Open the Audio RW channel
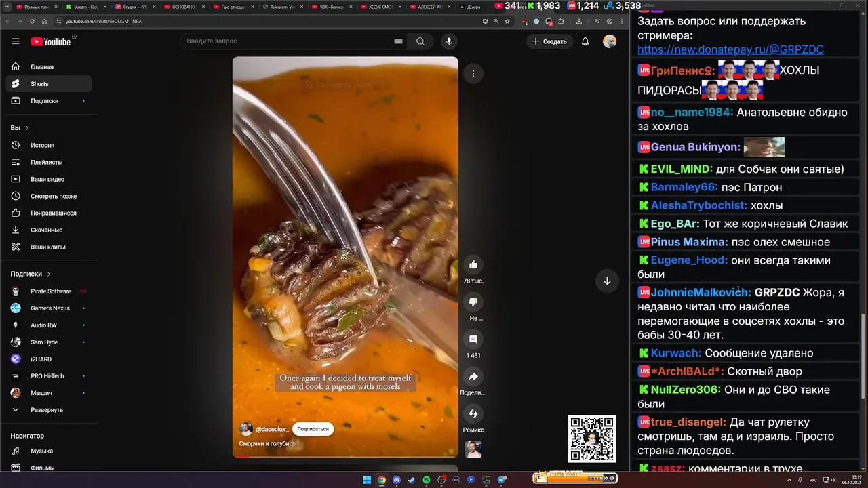The height and width of the screenshot is (488, 868). [x=48, y=325]
